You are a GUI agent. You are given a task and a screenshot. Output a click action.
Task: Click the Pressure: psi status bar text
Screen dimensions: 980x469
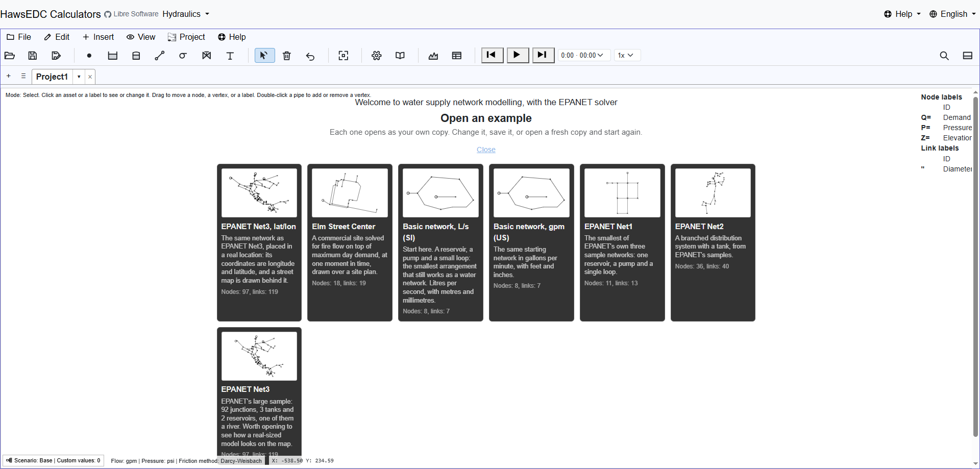tap(158, 461)
